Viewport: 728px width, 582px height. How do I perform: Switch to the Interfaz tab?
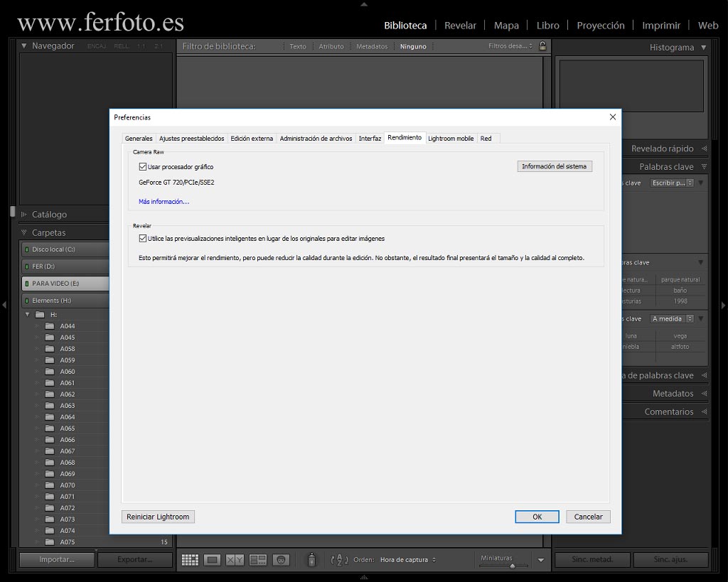[x=370, y=139]
